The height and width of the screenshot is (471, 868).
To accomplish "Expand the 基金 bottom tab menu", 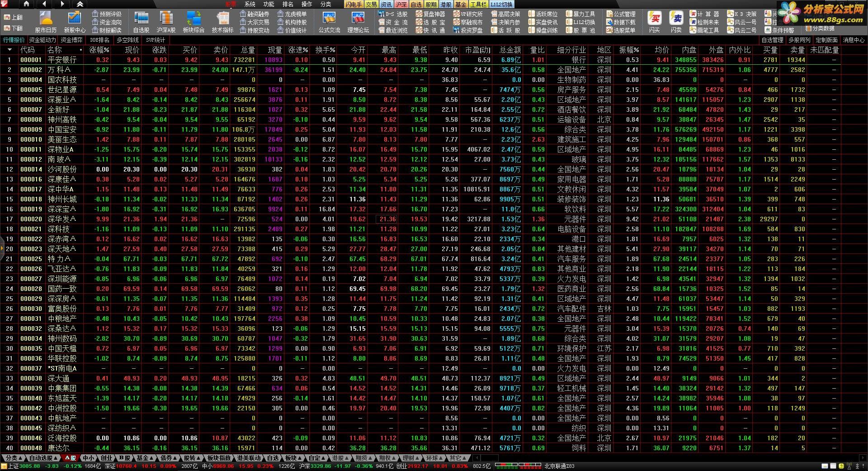I will coord(145,458).
